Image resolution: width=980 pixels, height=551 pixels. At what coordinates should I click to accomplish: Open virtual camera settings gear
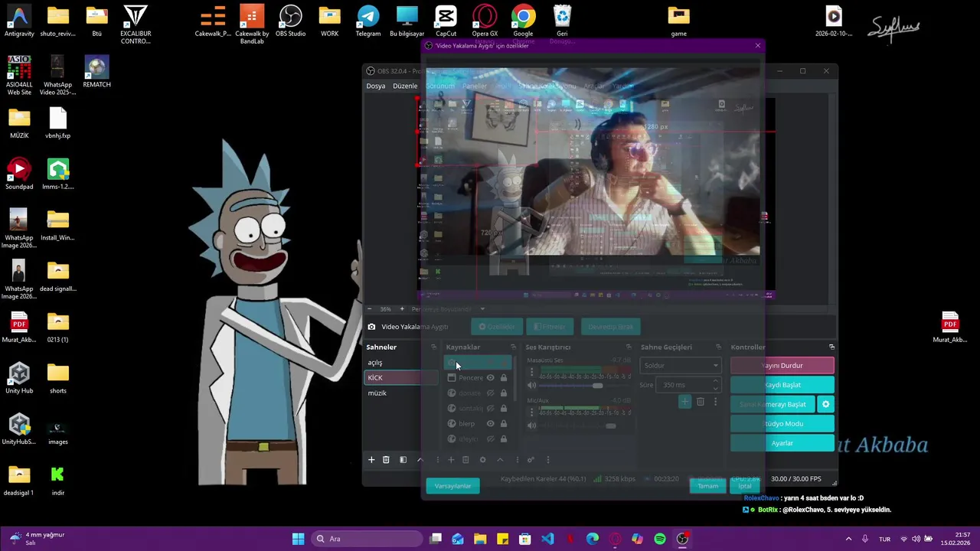(x=825, y=404)
